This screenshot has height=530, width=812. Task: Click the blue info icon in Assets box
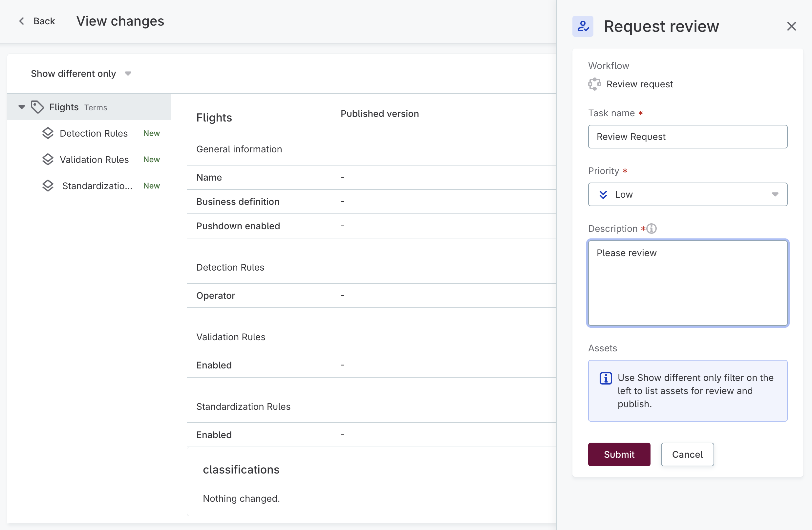click(606, 378)
